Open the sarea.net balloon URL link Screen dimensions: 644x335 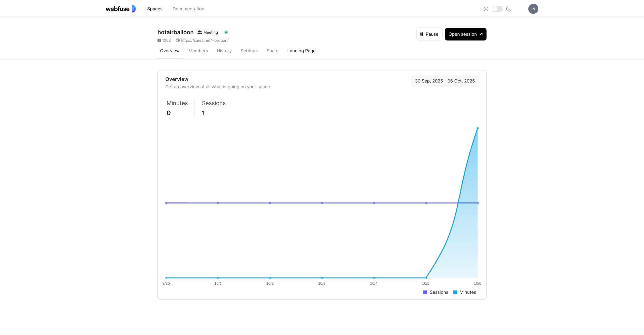[x=205, y=40]
